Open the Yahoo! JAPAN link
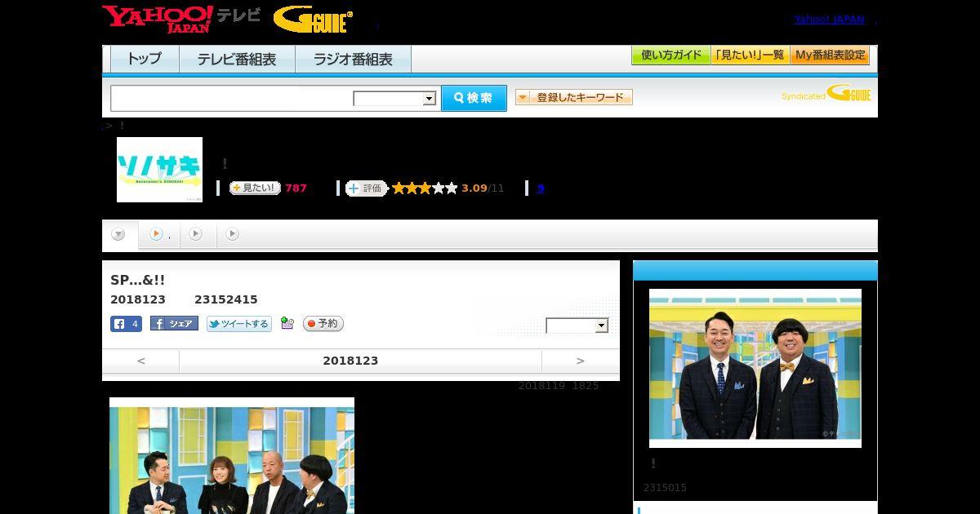The width and height of the screenshot is (980, 514). click(829, 19)
